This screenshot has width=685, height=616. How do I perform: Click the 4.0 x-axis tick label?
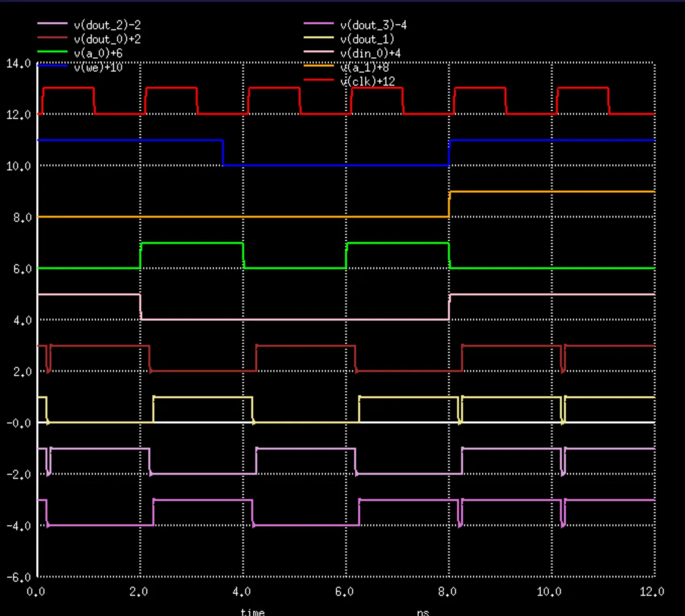pos(241,591)
